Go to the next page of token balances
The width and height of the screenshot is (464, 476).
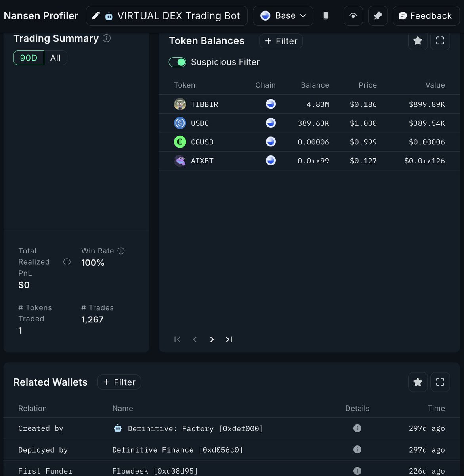pos(212,340)
